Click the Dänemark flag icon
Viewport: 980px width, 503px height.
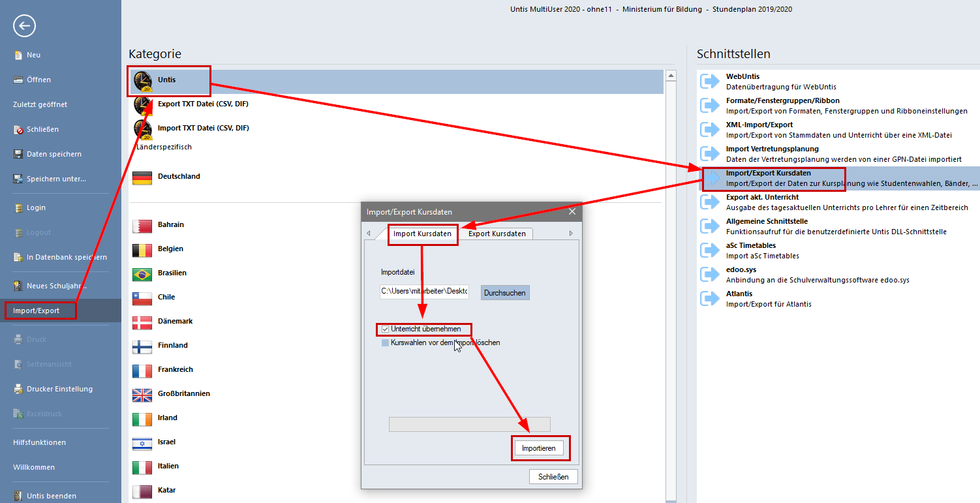click(142, 322)
